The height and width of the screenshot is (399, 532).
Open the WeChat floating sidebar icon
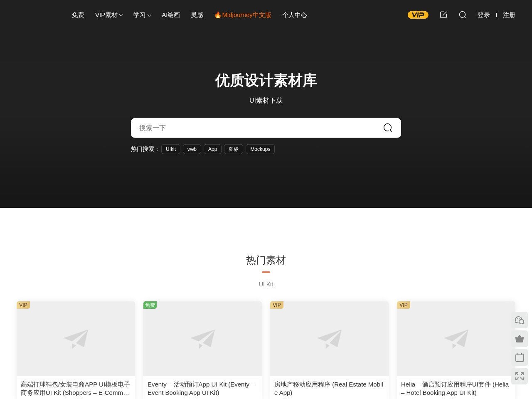(520, 320)
